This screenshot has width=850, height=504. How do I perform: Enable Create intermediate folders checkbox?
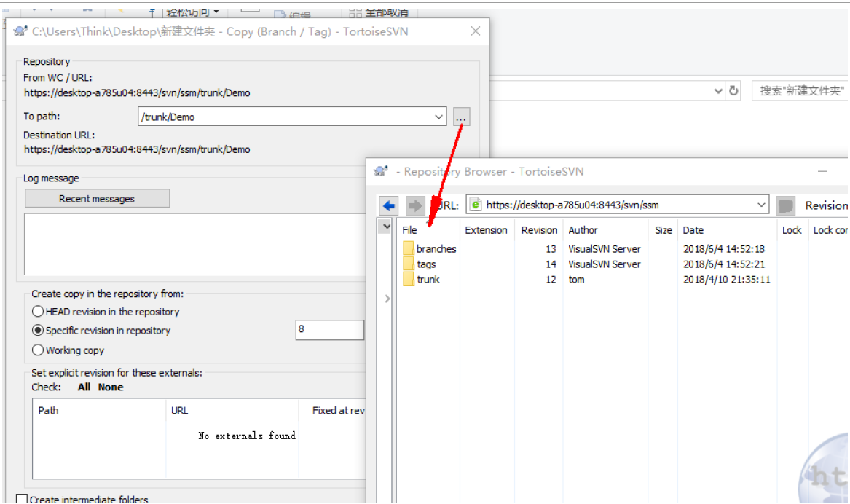tap(22, 499)
